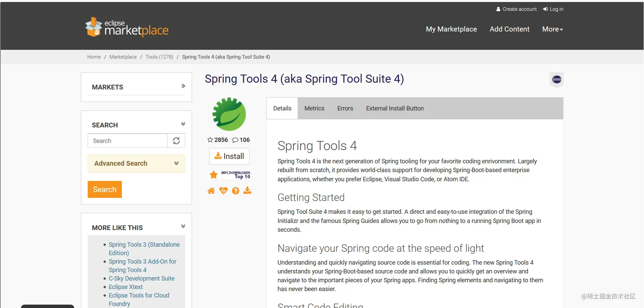Screen dimensions: 644x308
Task: Open the comments bubble icon showing 106
Action: pyautogui.click(x=235, y=140)
